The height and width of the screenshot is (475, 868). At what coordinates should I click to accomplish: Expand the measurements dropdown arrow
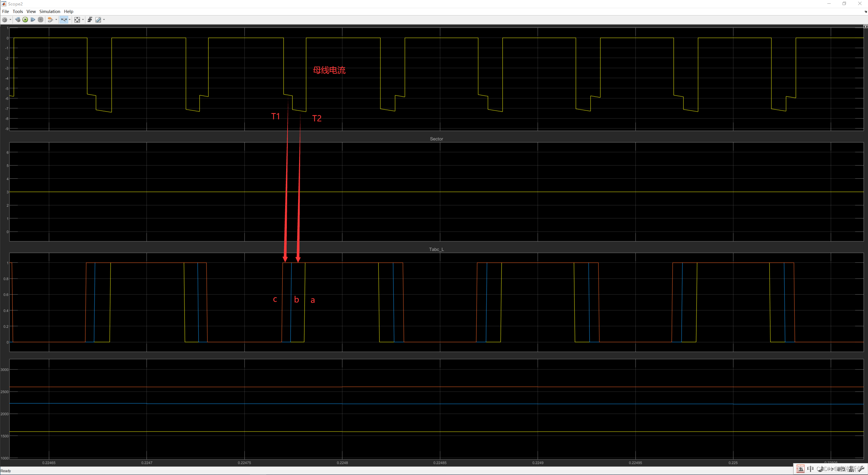click(x=104, y=20)
